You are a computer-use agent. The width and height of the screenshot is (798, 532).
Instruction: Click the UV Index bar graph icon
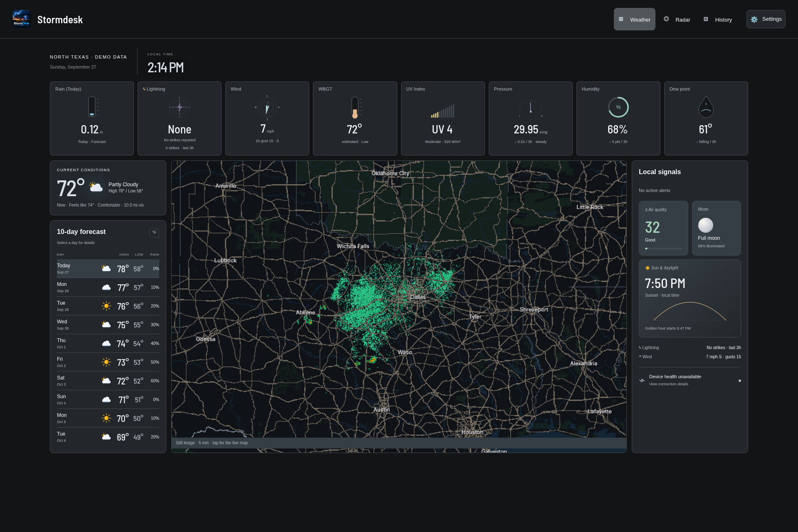(x=443, y=111)
